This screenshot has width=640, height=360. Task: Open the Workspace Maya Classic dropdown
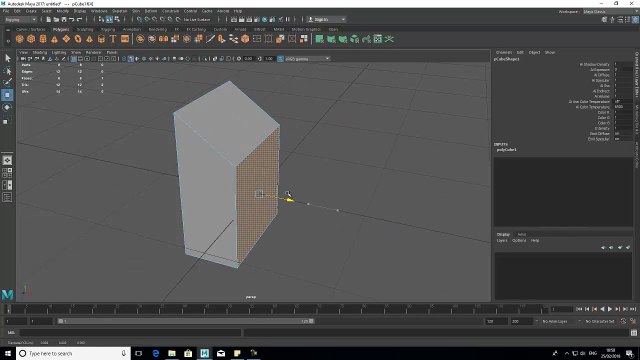611,11
